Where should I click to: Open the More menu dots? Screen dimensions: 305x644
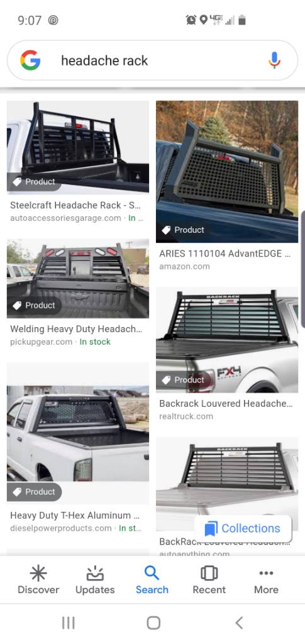point(266,573)
